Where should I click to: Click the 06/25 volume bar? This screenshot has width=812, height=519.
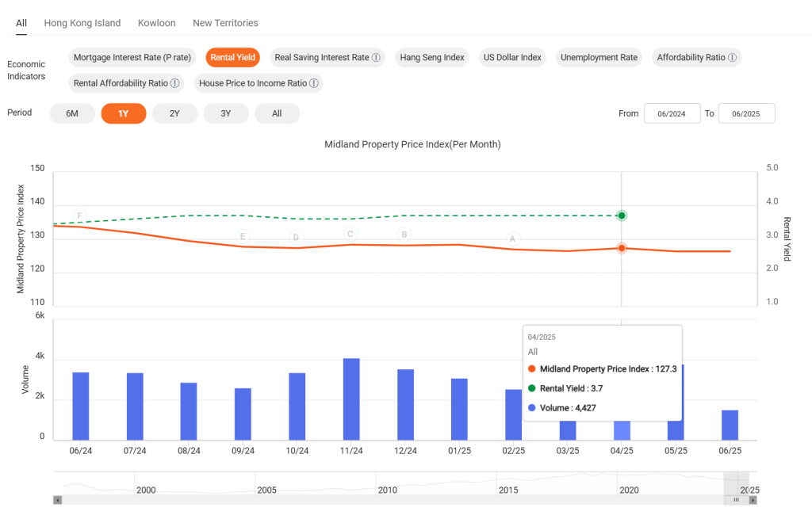(730, 426)
